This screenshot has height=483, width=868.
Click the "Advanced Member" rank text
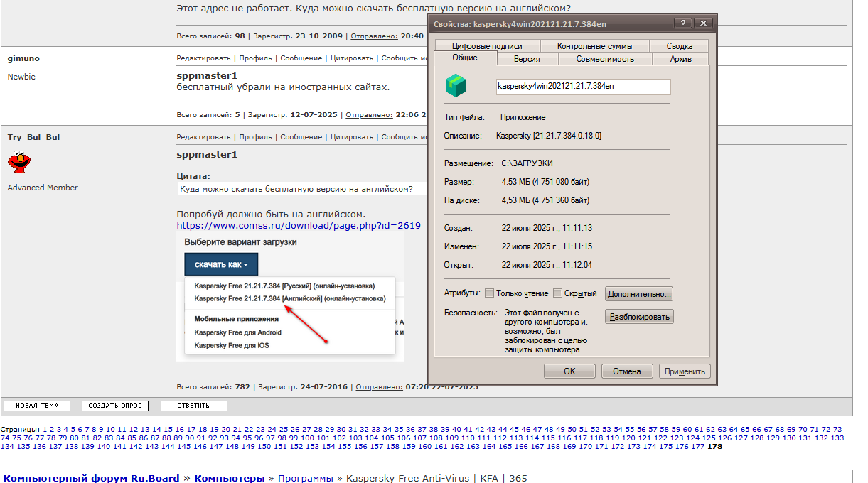(x=43, y=188)
